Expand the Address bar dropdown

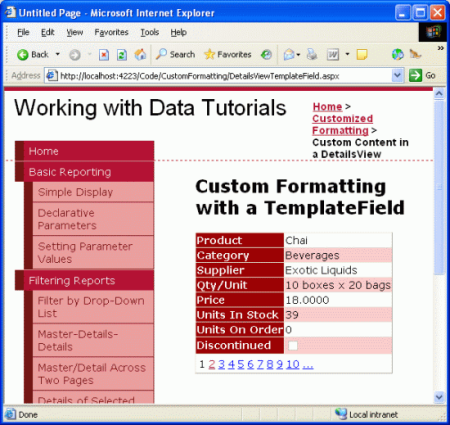397,75
